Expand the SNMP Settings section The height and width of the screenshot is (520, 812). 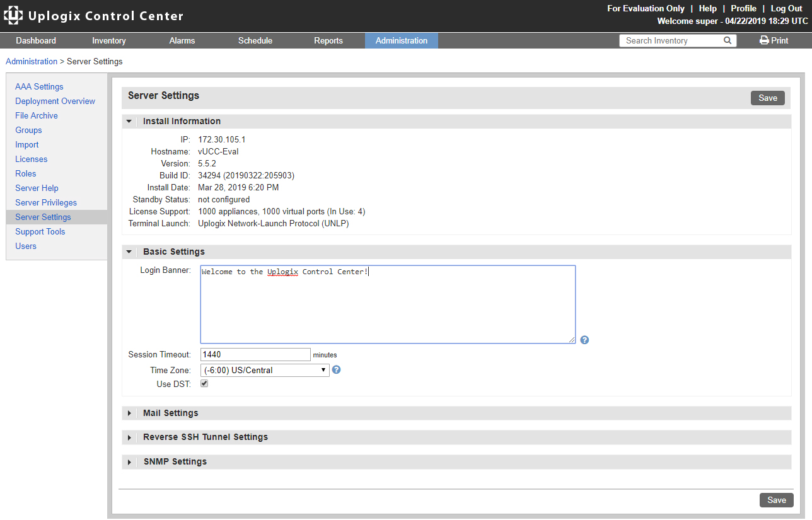[129, 461]
